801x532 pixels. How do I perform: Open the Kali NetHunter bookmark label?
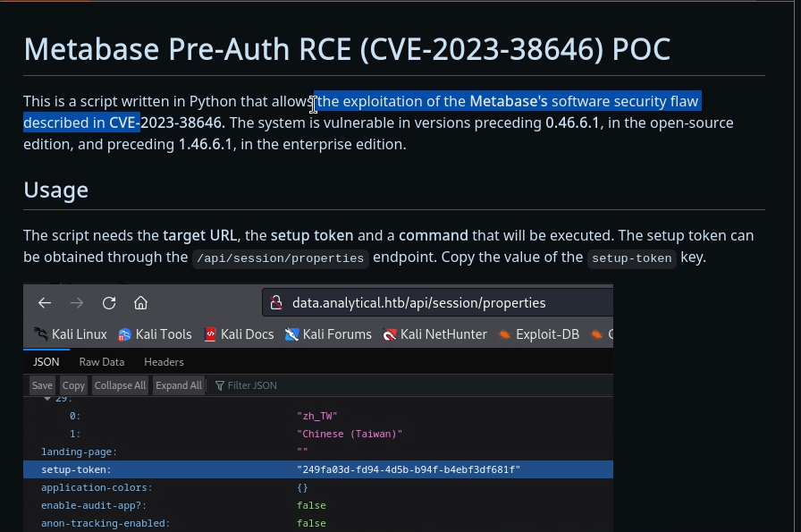pos(443,334)
